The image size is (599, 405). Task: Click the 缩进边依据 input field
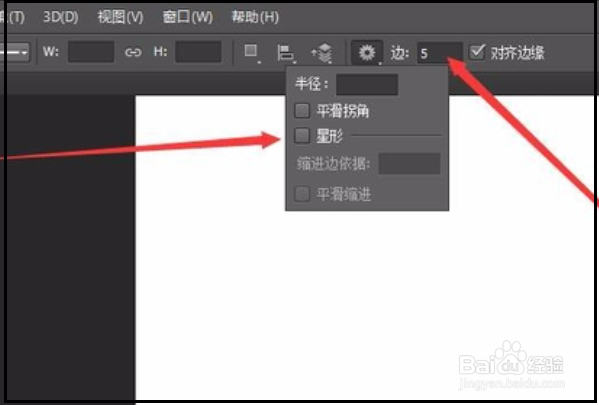(409, 164)
